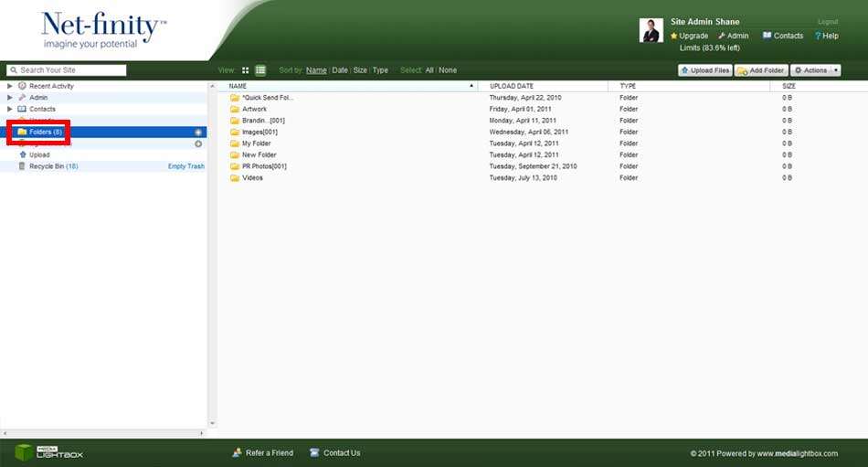This screenshot has height=467, width=868.
Task: Select None to clear the selection
Action: (448, 70)
